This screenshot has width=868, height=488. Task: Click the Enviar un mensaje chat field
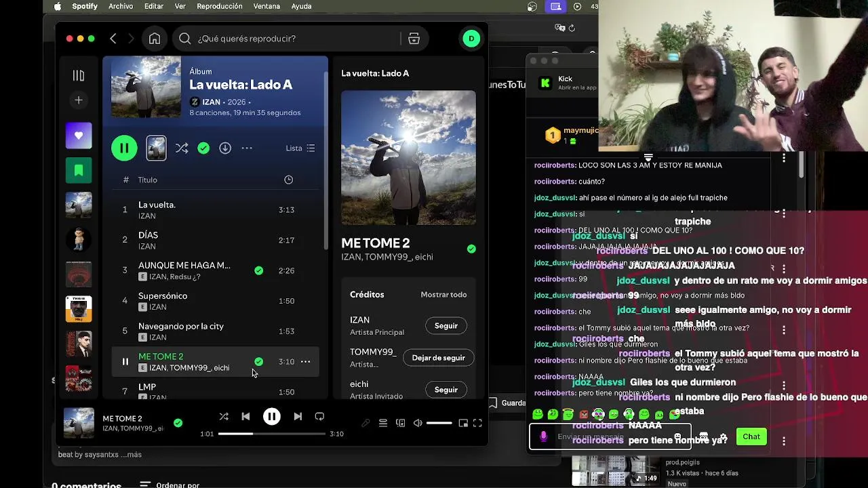610,436
